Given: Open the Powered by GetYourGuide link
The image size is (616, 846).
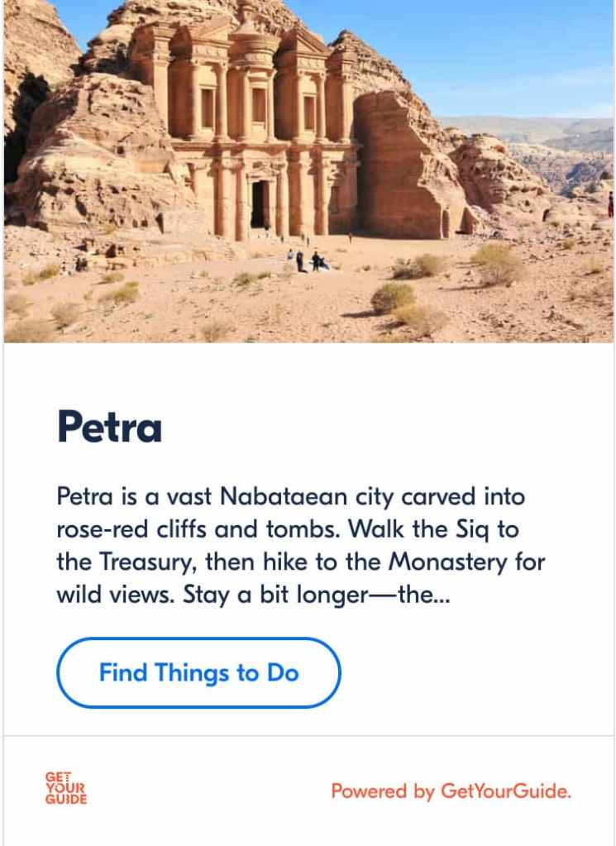Looking at the screenshot, I should [451, 791].
